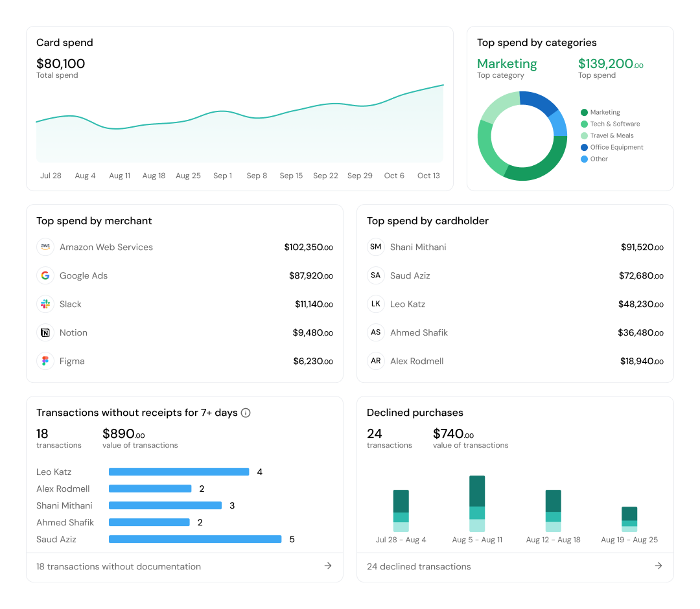
Task: Click the Sep 1 axis label
Action: coord(223,176)
